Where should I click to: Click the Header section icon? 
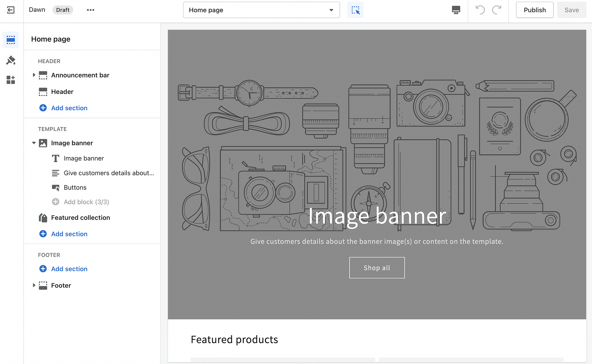coord(43,92)
